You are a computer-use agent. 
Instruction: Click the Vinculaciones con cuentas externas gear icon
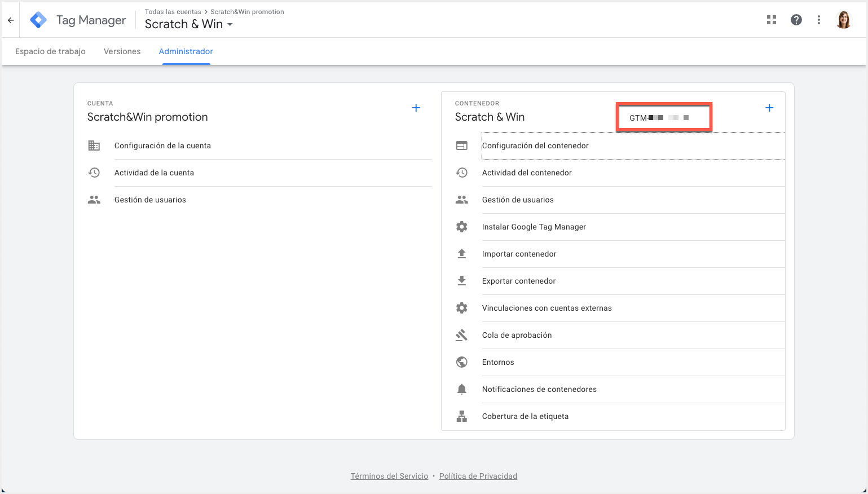462,308
